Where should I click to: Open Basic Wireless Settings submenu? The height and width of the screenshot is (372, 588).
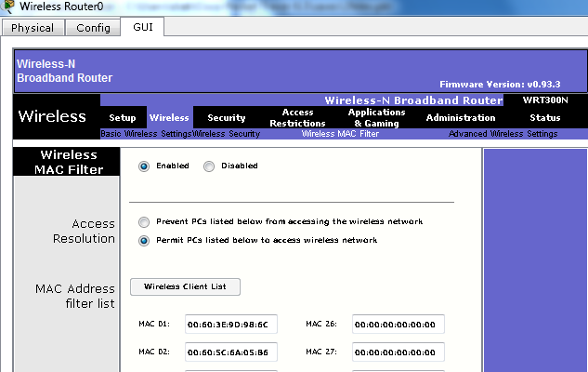pyautogui.click(x=146, y=134)
